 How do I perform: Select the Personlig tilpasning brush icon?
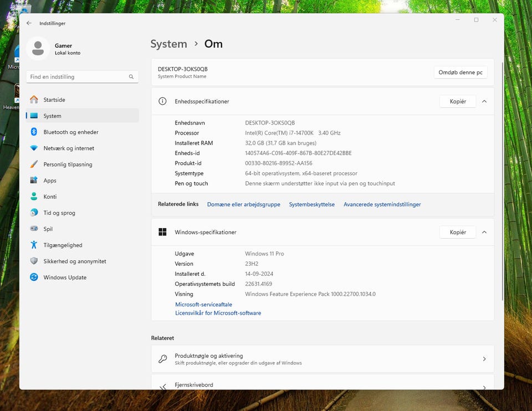34,165
